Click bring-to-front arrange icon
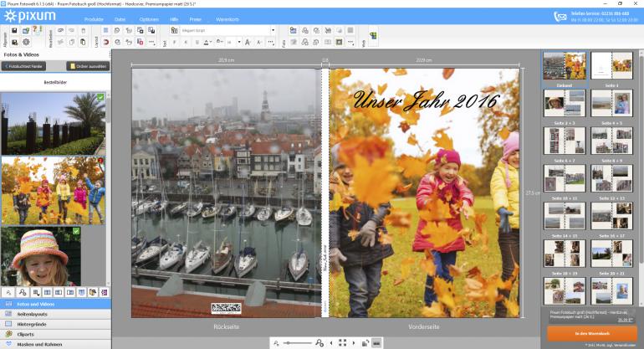This screenshot has width=644, height=349. 140,30
